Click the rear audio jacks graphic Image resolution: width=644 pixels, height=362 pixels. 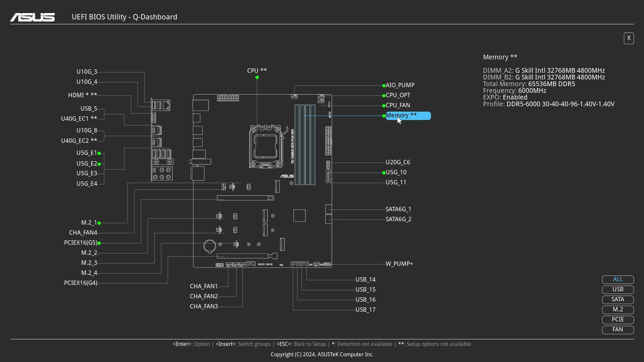162,174
